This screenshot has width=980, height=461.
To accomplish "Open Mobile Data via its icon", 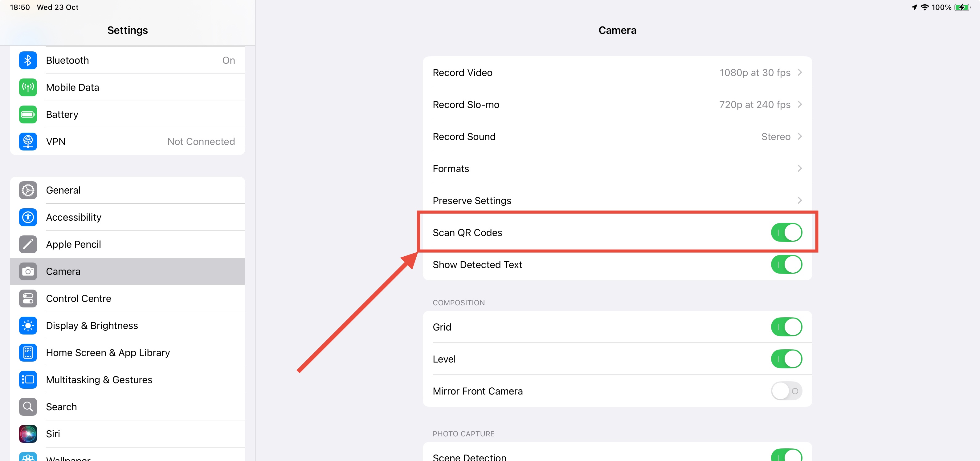I will pos(28,87).
